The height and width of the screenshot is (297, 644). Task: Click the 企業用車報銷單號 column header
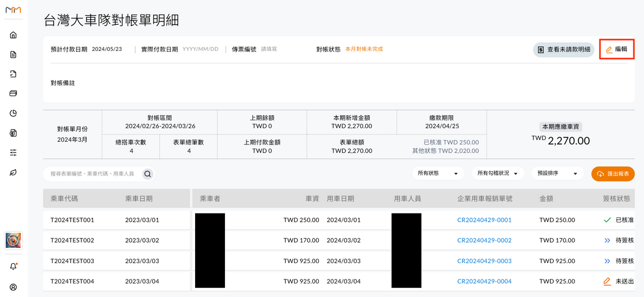(x=485, y=199)
